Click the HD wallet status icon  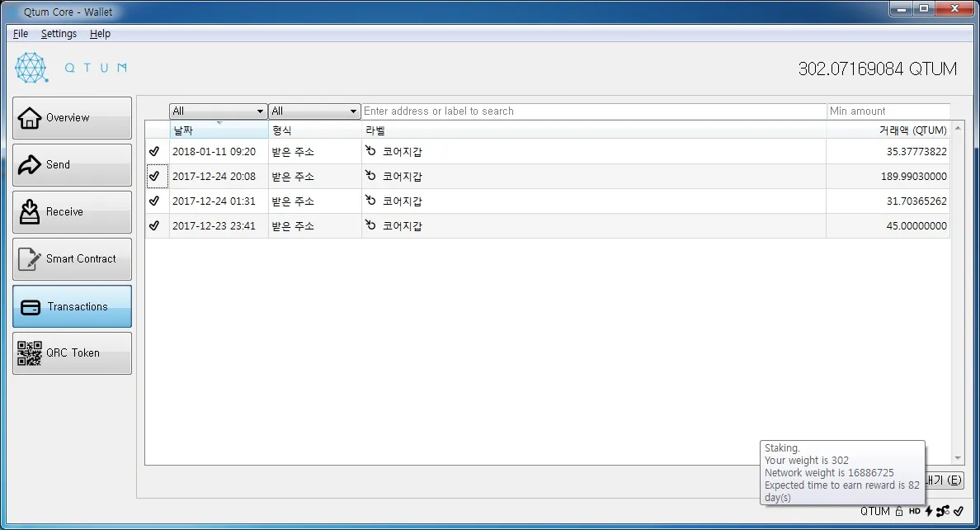click(914, 511)
